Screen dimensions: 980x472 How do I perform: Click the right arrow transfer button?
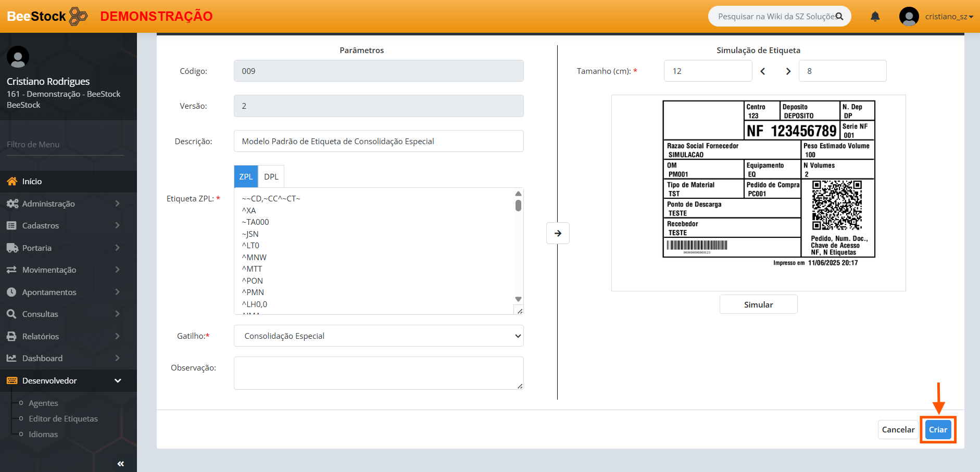(x=558, y=233)
